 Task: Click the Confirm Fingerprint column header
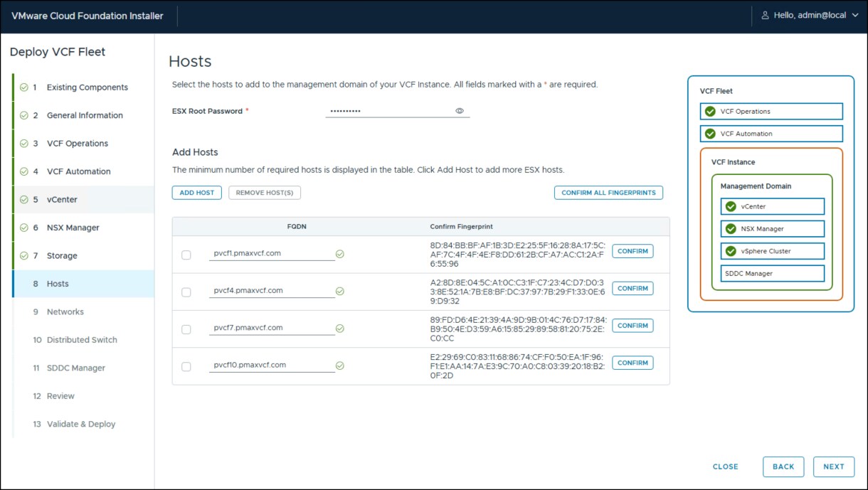point(460,227)
